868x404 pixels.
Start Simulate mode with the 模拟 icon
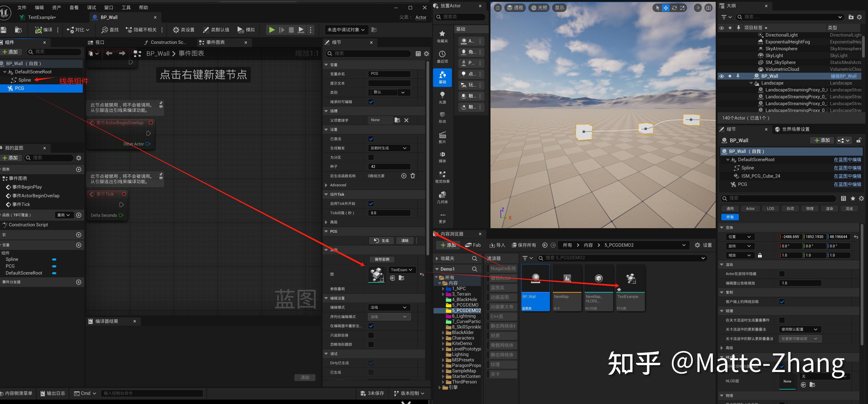pos(246,30)
